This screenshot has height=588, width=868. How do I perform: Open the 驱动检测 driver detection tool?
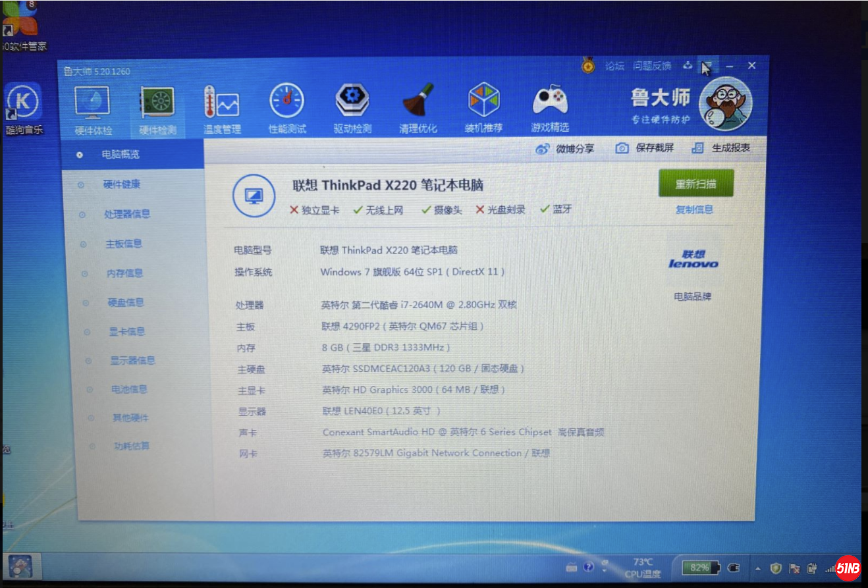(352, 109)
